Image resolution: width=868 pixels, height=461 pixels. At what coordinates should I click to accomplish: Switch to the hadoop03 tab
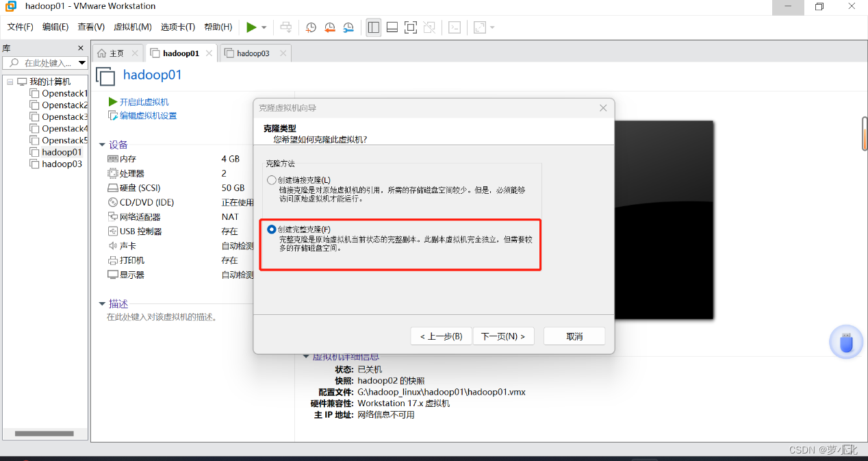tap(253, 53)
